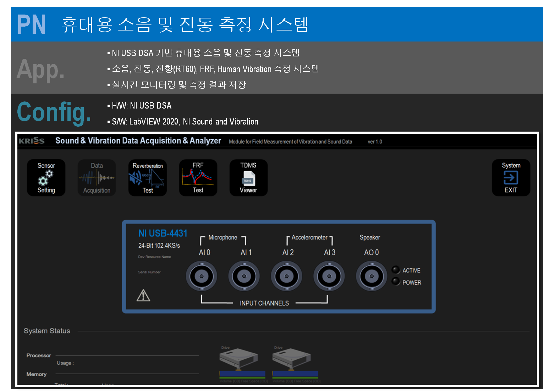Viewport: 544px width, 392px height.
Task: Click the left drive's space usage bar
Action: 242,374
